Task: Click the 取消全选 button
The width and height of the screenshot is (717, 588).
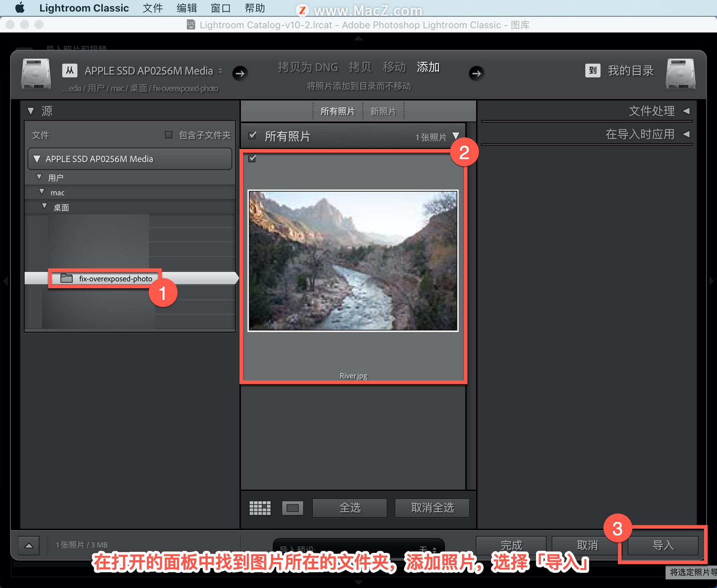Action: 432,508
